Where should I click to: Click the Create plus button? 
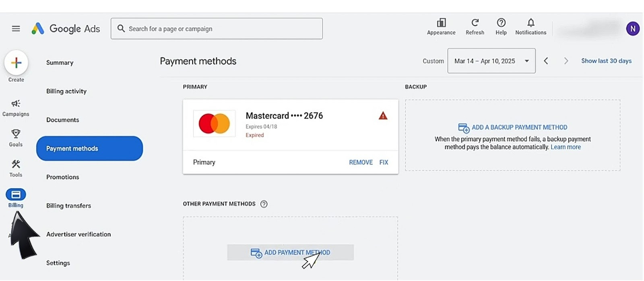(x=16, y=63)
